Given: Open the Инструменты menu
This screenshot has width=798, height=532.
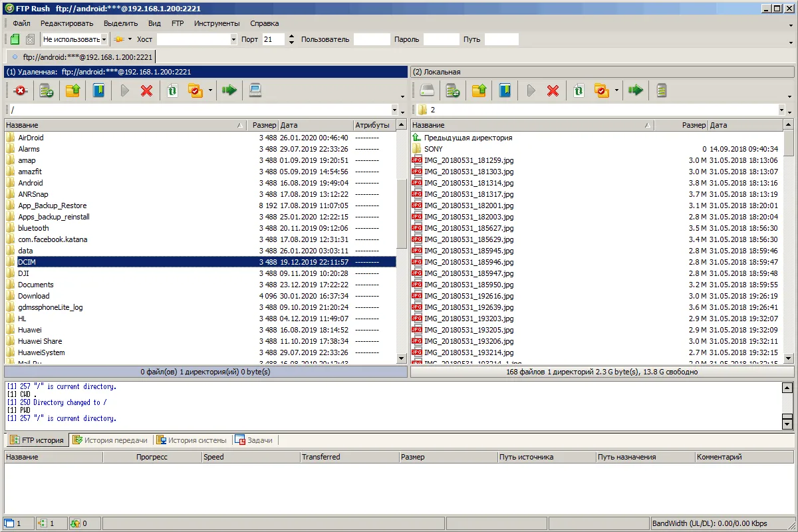Looking at the screenshot, I should 216,23.
